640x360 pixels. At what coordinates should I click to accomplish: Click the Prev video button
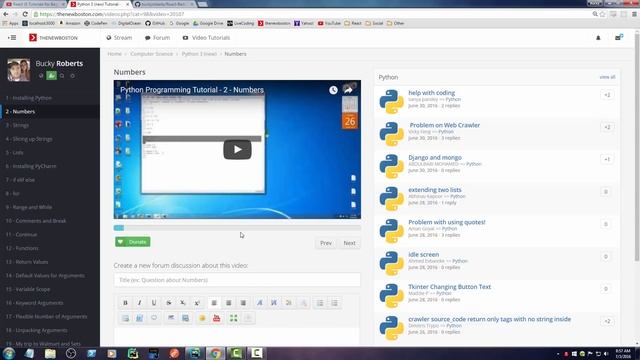point(326,243)
